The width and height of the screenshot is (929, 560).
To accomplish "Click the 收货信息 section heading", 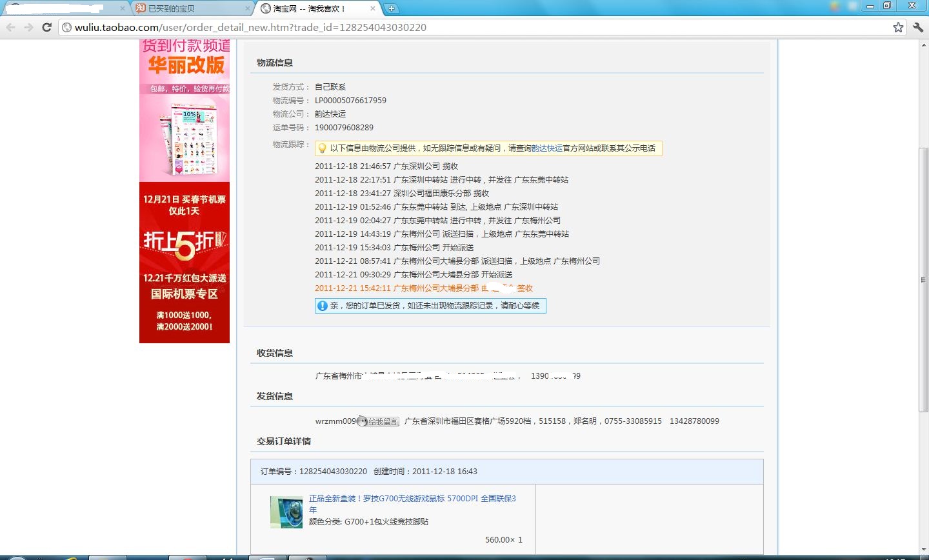I will click(x=275, y=353).
